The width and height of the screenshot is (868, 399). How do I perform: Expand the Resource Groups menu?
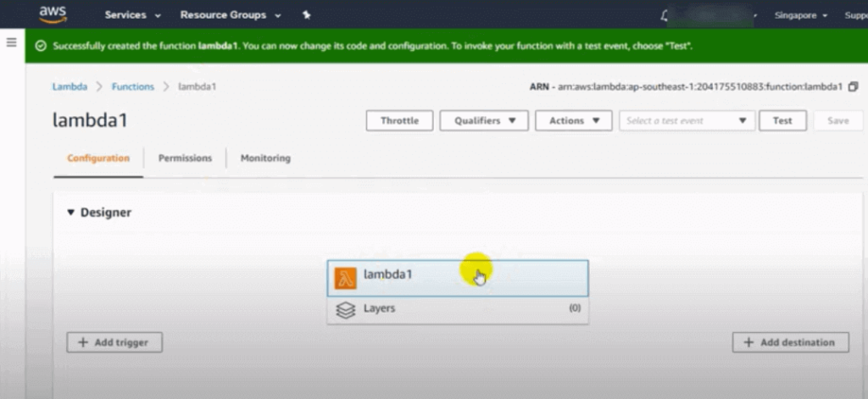click(x=231, y=15)
